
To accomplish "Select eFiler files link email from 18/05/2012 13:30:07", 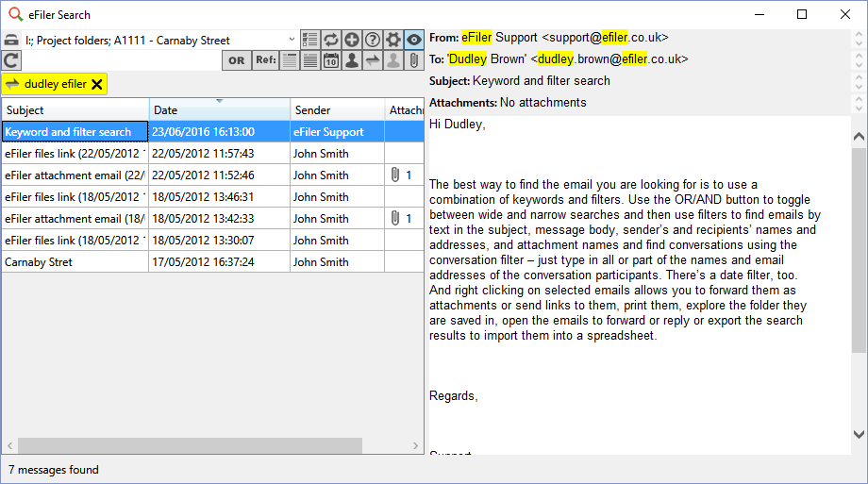I will 213,241.
